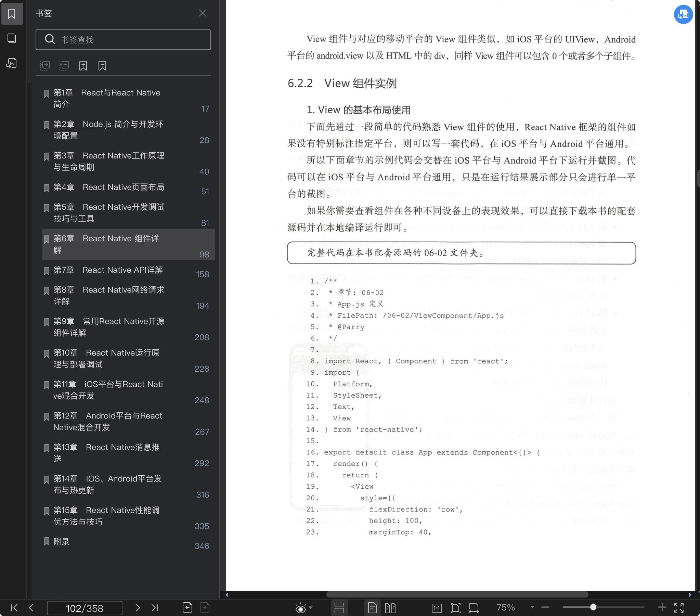This screenshot has width=700, height=616.
Task: Enter fullscreen mode icon
Action: [679, 608]
